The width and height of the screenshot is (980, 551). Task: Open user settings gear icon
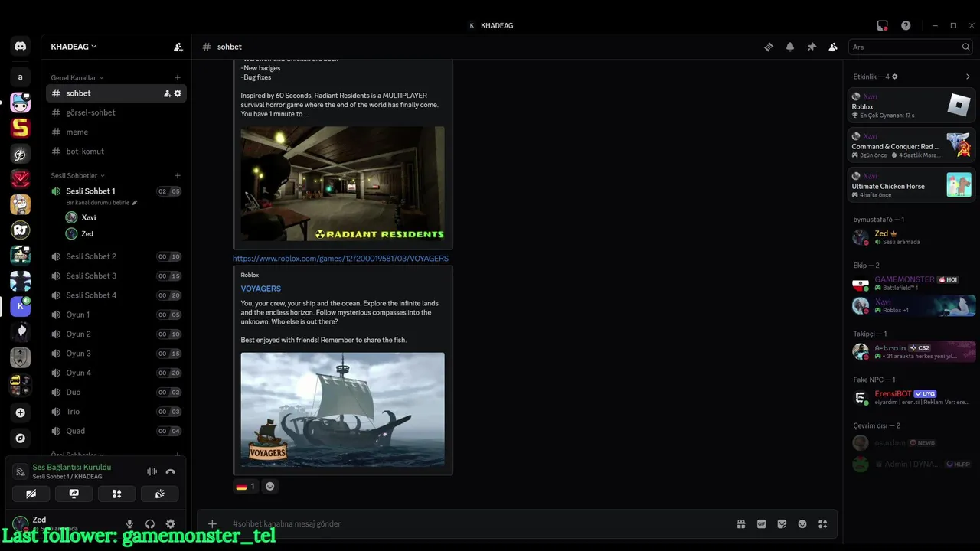click(171, 524)
